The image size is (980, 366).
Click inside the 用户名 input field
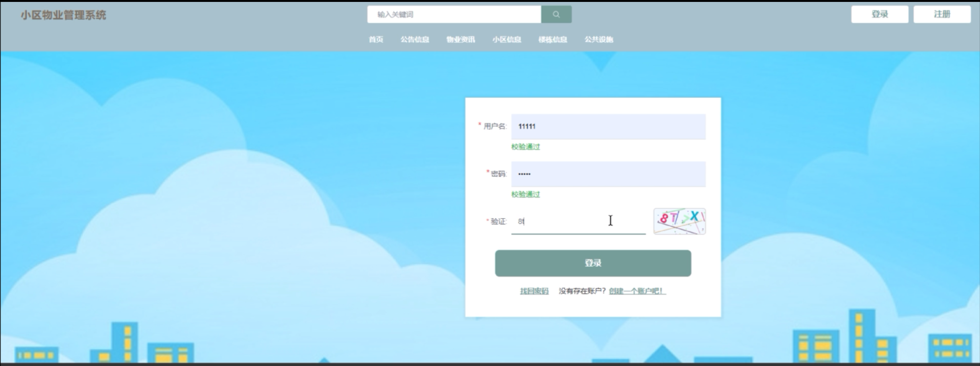608,127
